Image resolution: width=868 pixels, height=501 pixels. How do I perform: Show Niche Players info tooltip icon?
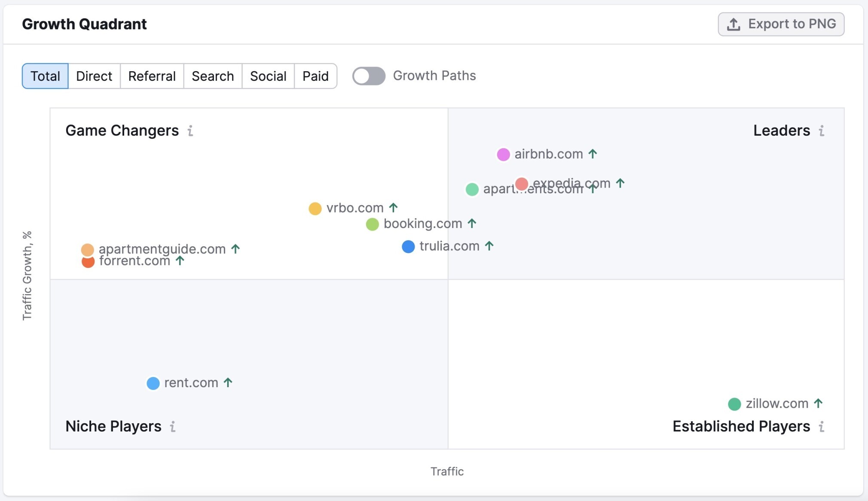pos(173,427)
